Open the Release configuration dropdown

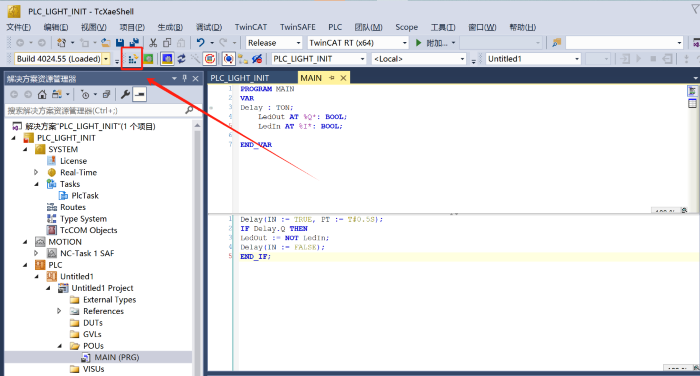[x=298, y=43]
